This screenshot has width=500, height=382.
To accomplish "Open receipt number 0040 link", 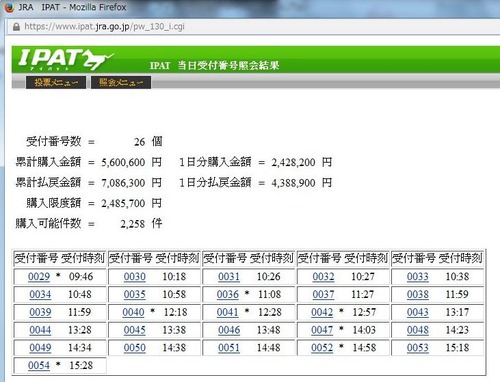I will [133, 312].
